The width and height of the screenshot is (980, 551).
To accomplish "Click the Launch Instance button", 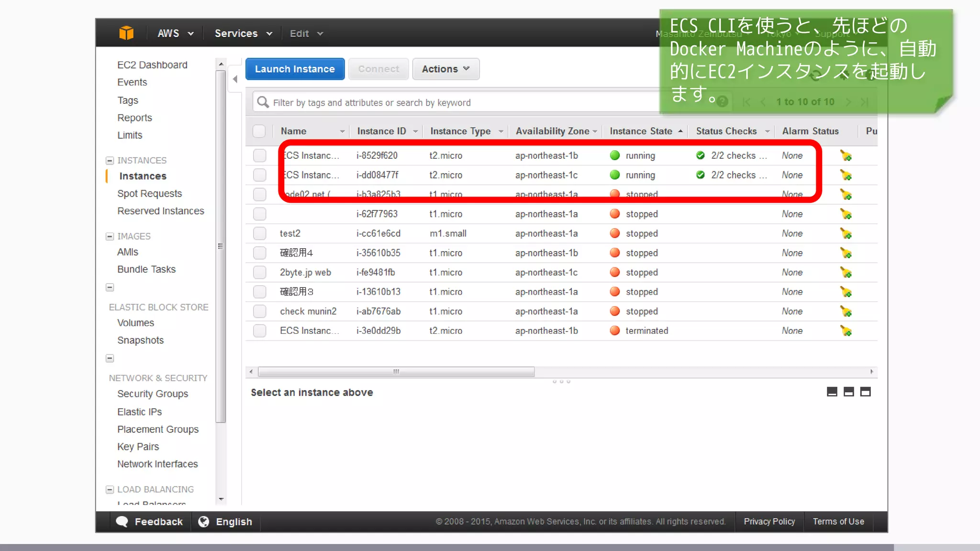I will point(295,69).
